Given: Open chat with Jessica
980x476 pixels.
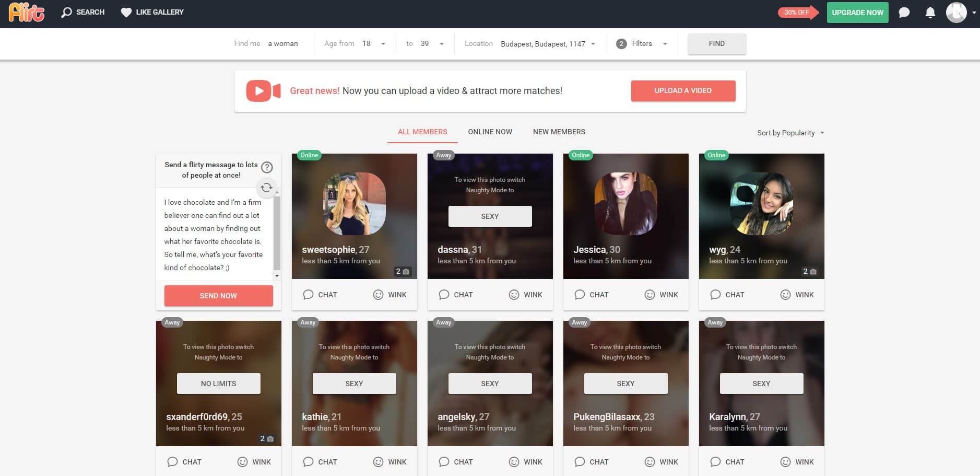Looking at the screenshot, I should point(592,295).
